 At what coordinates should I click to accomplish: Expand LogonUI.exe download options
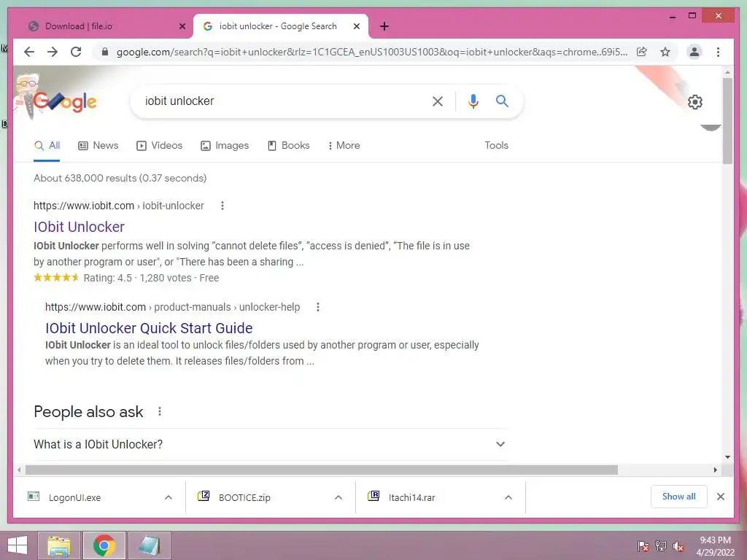point(169,497)
